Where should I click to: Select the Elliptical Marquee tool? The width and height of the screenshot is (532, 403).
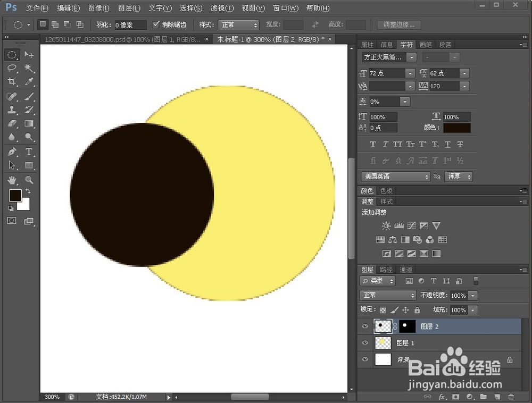(12, 55)
